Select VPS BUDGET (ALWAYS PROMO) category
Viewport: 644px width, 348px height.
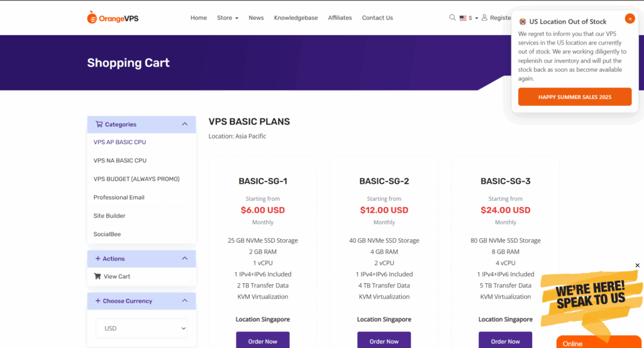[136, 179]
